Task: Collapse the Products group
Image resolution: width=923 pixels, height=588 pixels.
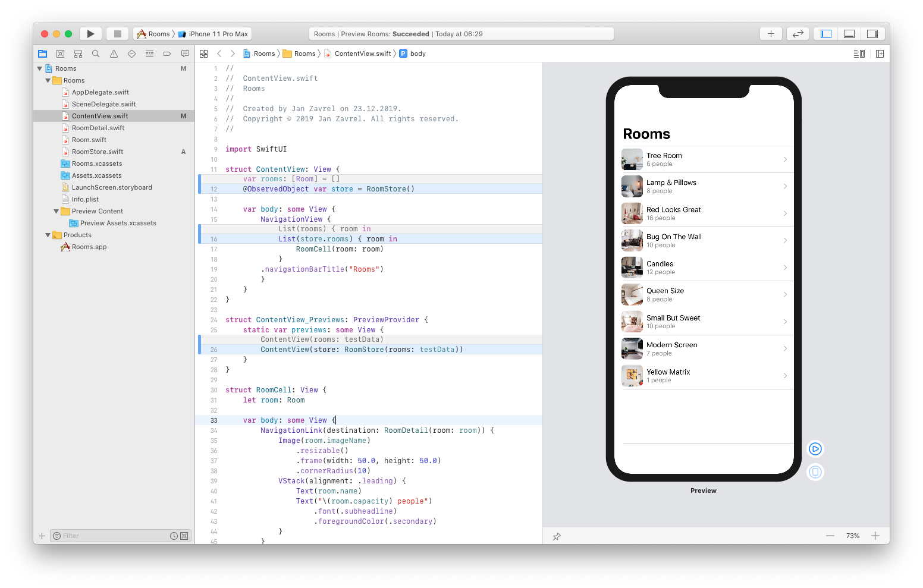Action: tap(48, 235)
